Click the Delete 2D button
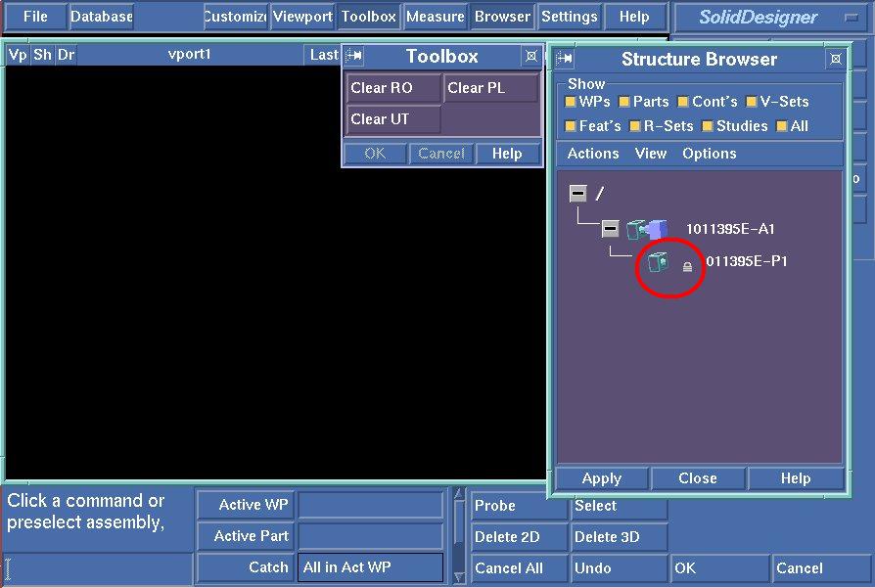 coord(520,537)
